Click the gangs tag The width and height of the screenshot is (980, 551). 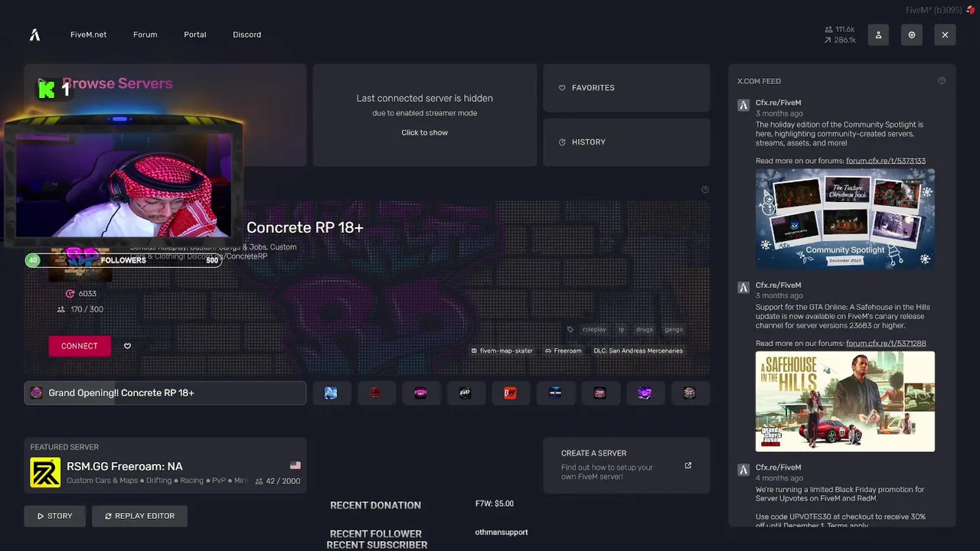[673, 329]
